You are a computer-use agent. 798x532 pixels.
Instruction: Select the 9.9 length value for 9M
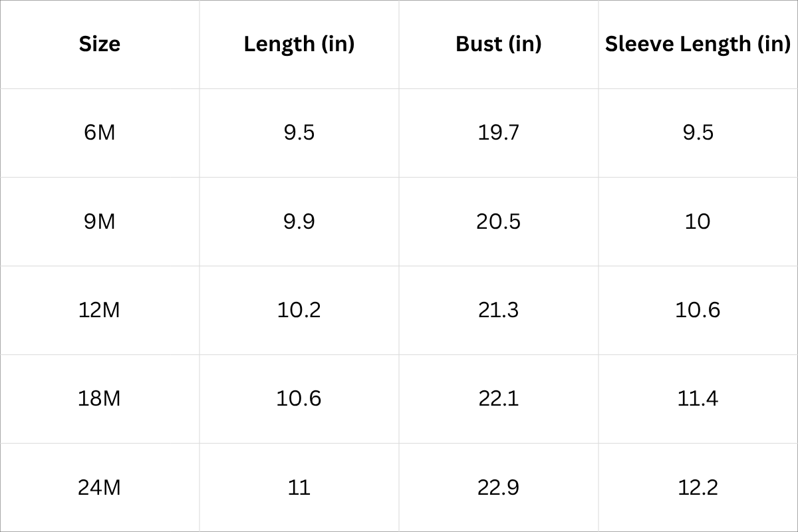coord(299,221)
